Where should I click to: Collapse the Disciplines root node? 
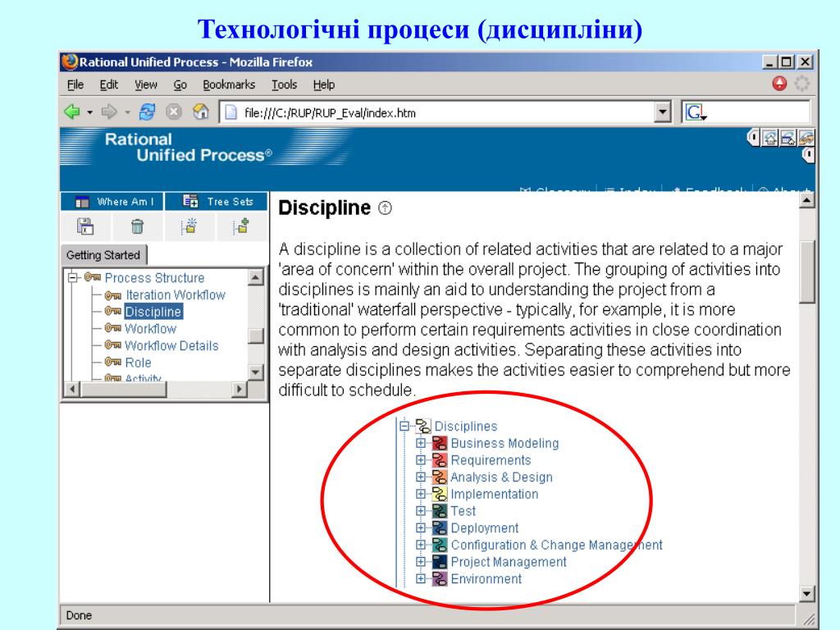click(x=404, y=427)
